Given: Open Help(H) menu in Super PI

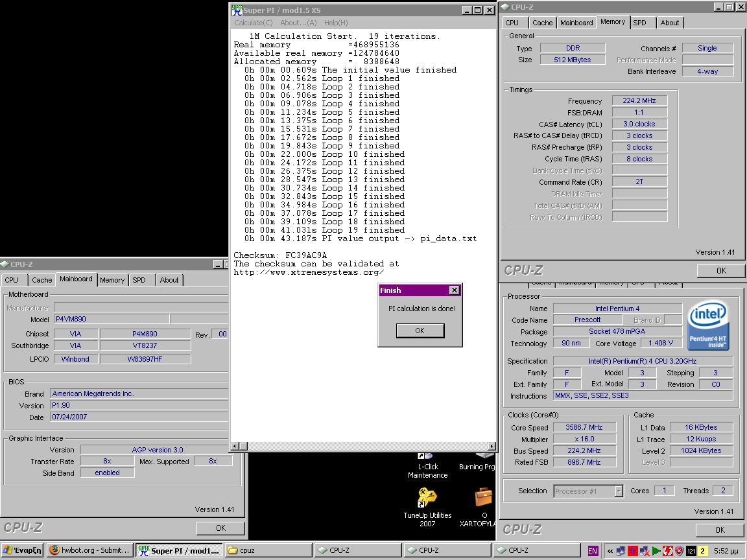Looking at the screenshot, I should (336, 23).
